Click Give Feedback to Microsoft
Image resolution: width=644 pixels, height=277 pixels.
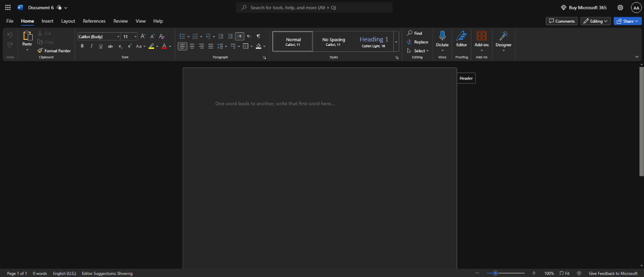pos(613,273)
